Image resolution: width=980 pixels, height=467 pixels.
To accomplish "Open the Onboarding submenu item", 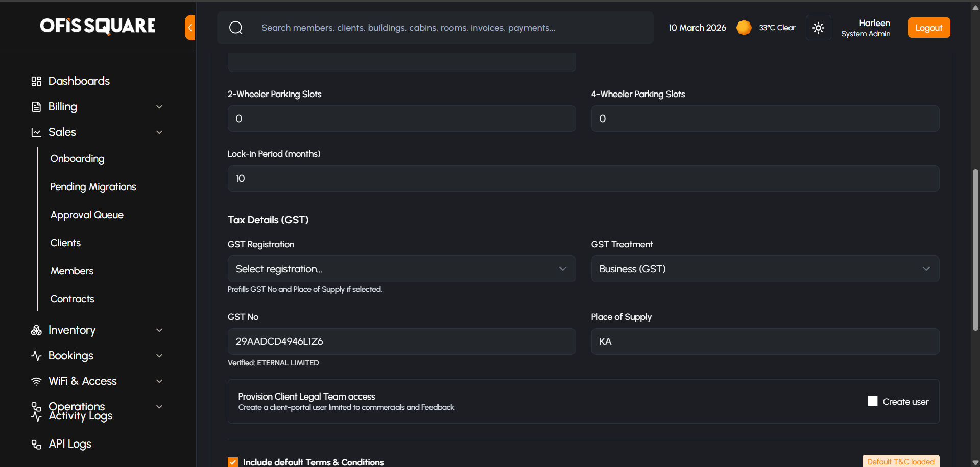I will pos(77,159).
